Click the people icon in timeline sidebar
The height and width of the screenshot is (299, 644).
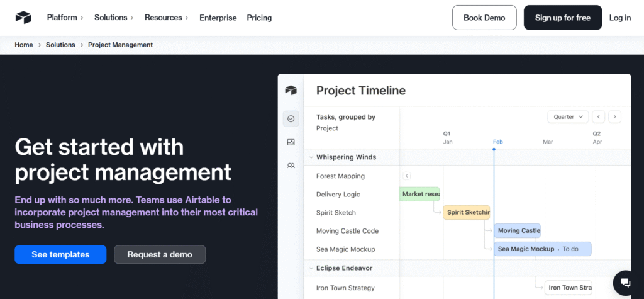(291, 166)
